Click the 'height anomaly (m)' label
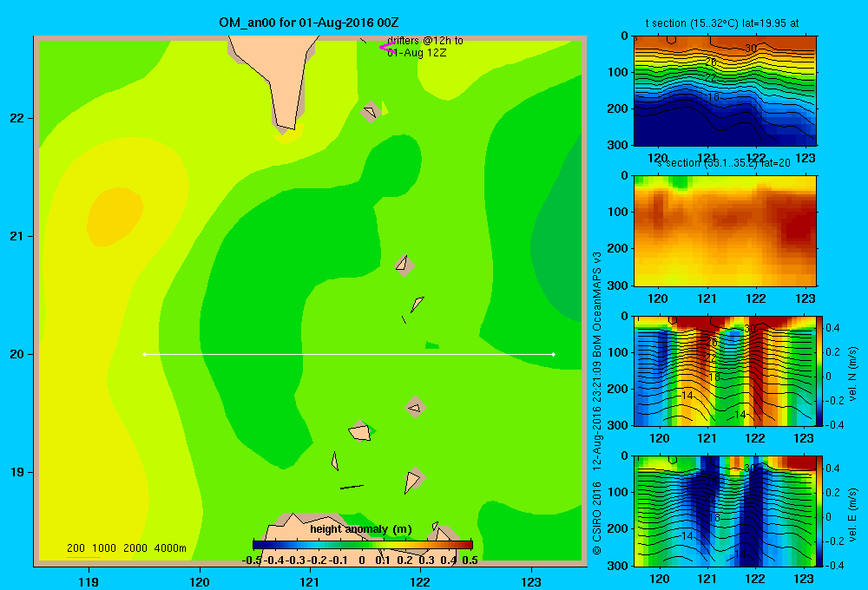The image size is (868, 590). click(x=361, y=529)
